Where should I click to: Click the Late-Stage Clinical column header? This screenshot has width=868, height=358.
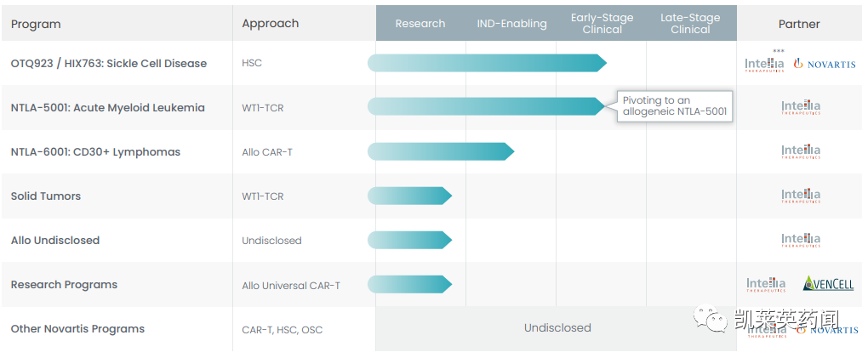coord(690,24)
